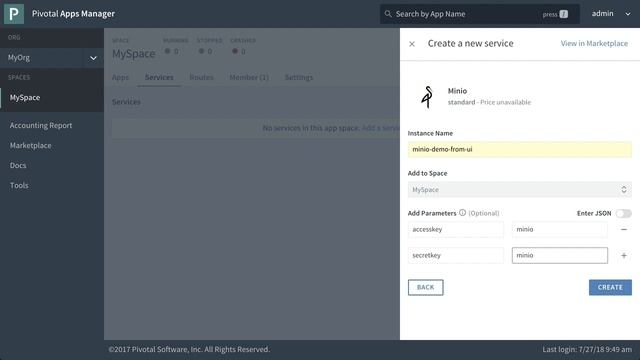Click the accesskey parameter name field

[x=456, y=229]
